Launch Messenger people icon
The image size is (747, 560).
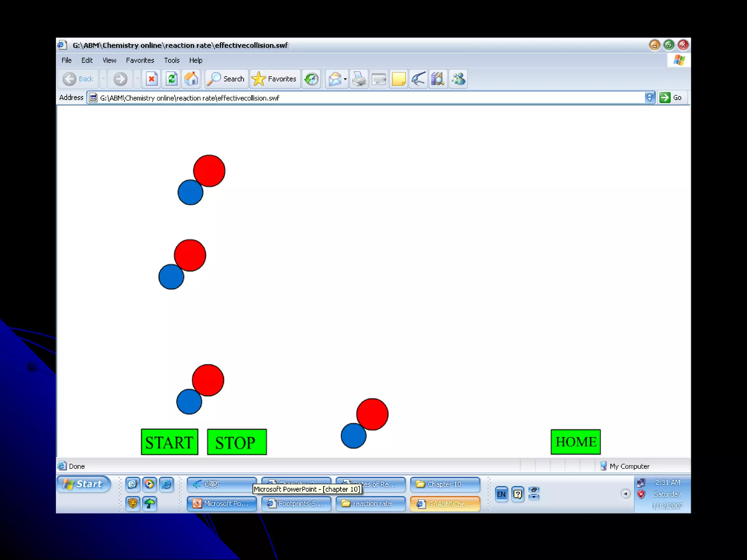(458, 79)
